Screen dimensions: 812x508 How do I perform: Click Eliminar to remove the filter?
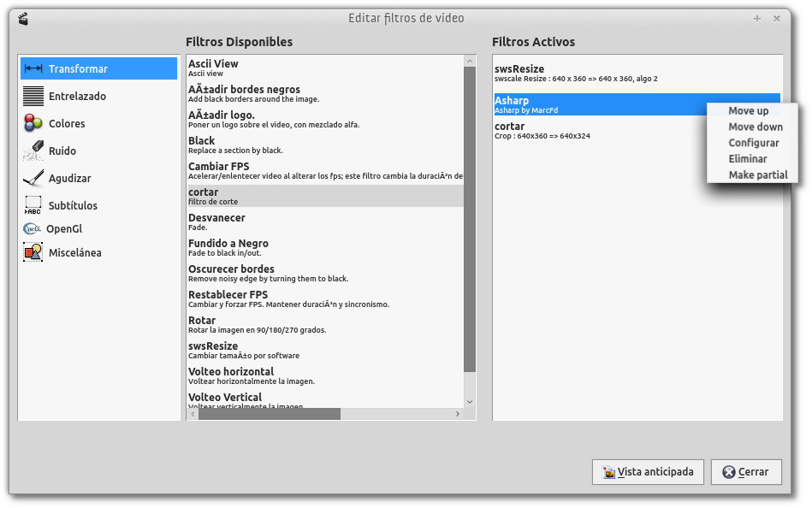pyautogui.click(x=747, y=159)
